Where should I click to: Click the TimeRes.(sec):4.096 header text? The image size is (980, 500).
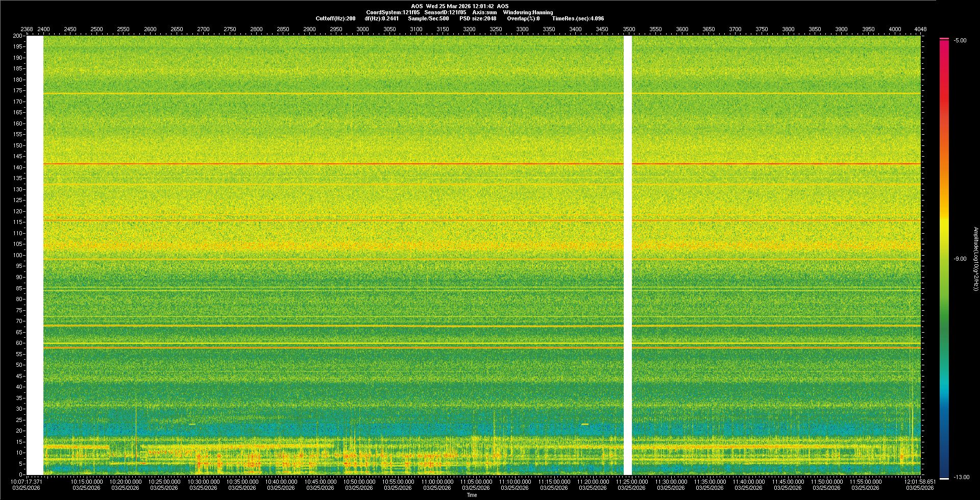click(578, 18)
